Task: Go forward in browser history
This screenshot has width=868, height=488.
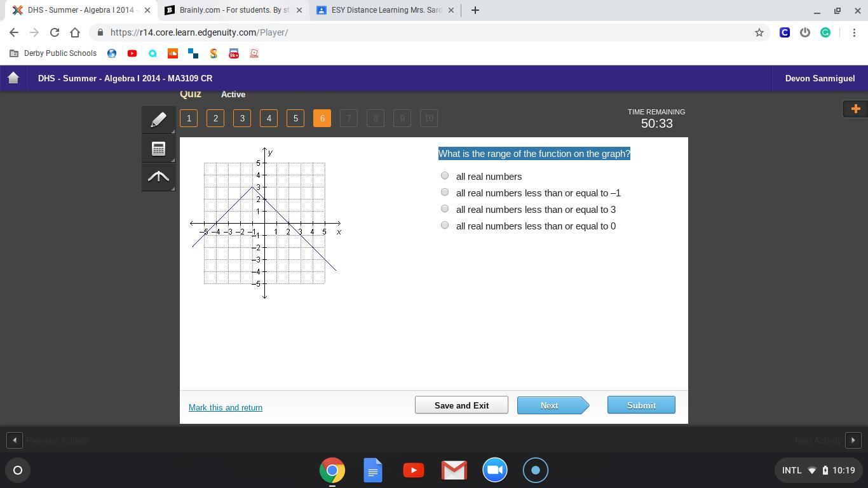Action: click(x=34, y=32)
